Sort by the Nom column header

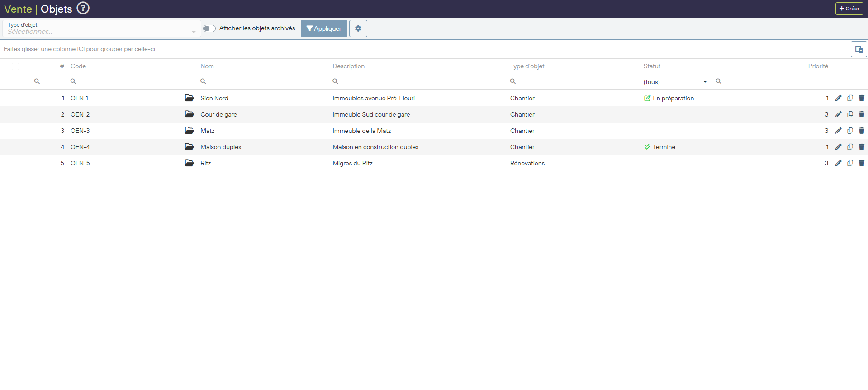(x=207, y=66)
